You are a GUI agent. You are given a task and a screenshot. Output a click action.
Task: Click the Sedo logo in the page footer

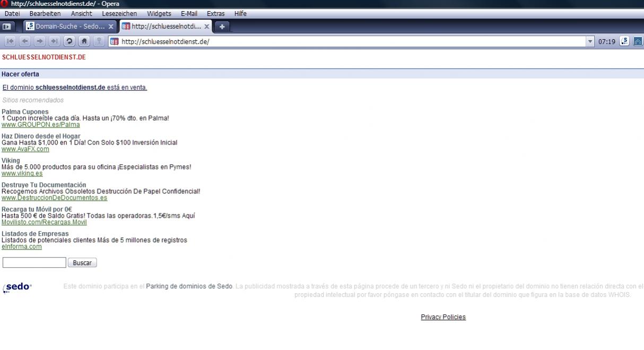18,287
